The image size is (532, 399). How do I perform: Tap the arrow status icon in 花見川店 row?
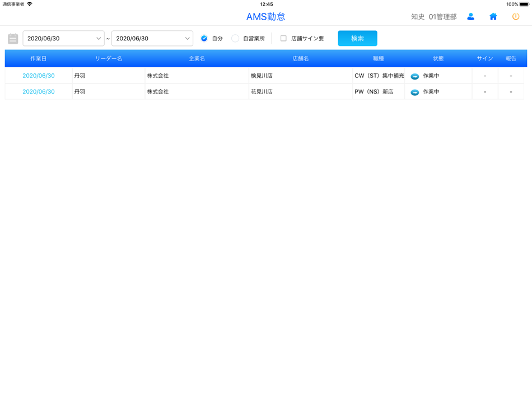pos(414,92)
